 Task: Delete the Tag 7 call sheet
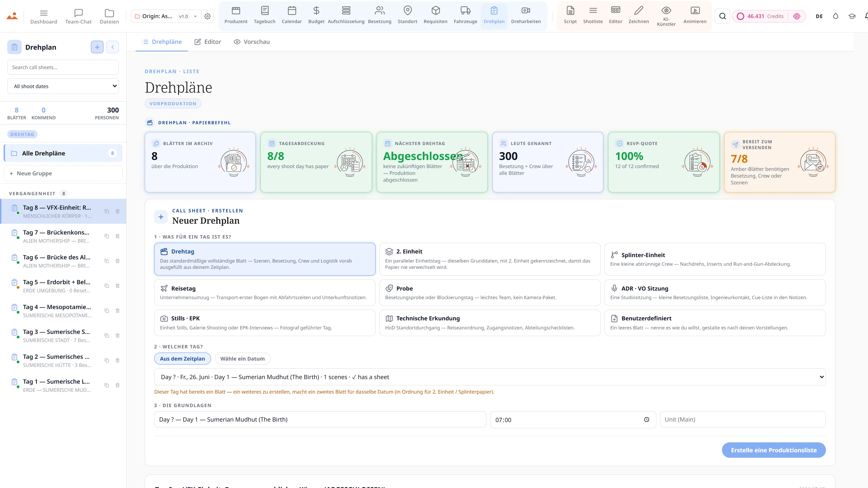pos(118,236)
